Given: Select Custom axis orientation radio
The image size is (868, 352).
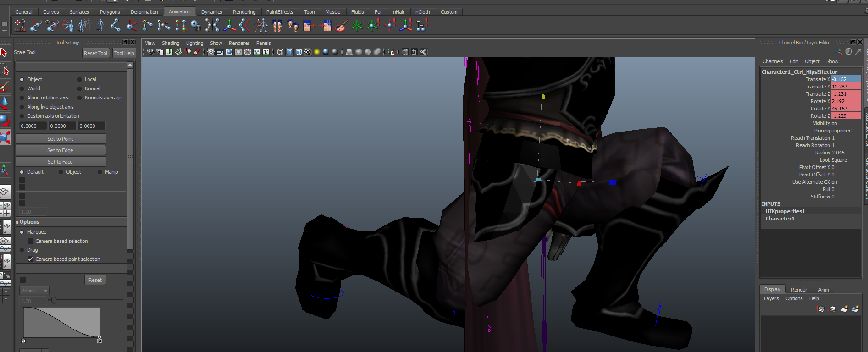Looking at the screenshot, I should 22,116.
